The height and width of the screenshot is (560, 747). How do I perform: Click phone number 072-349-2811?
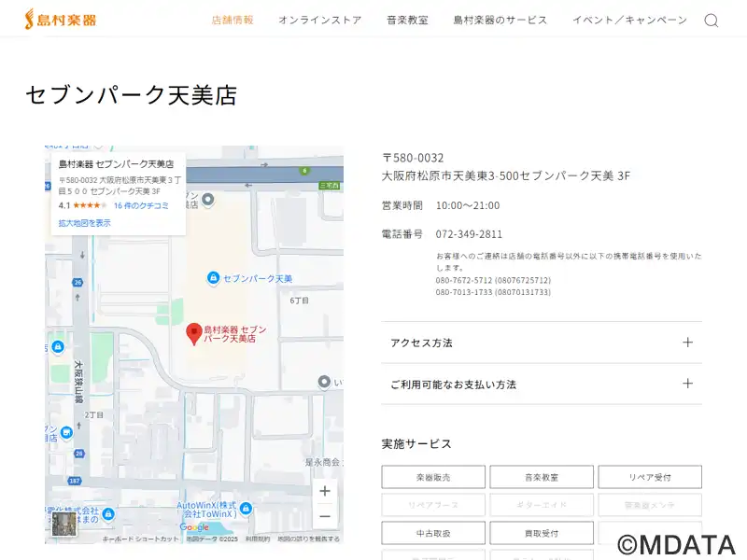(469, 234)
